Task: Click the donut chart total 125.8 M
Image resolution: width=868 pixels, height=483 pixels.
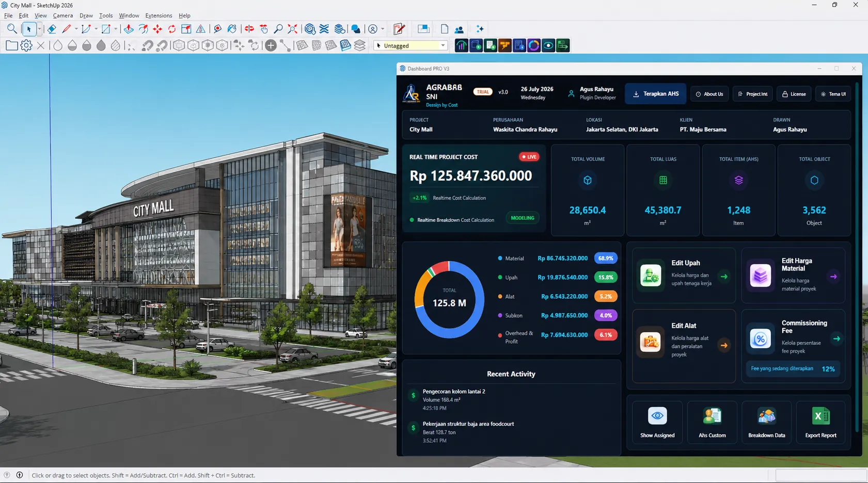Action: (x=449, y=299)
